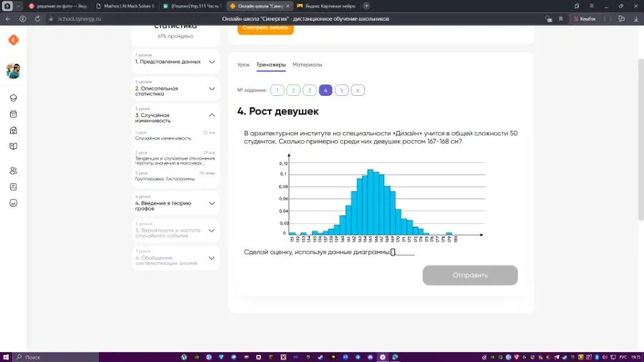Open the bottom chat icon in the sidebar
The height and width of the screenshot is (362, 644).
(14, 203)
